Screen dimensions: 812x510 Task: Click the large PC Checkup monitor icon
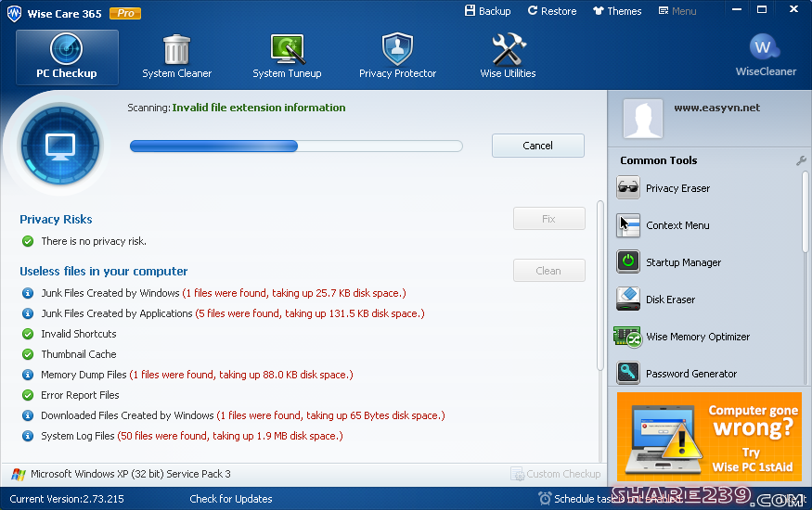(x=60, y=146)
